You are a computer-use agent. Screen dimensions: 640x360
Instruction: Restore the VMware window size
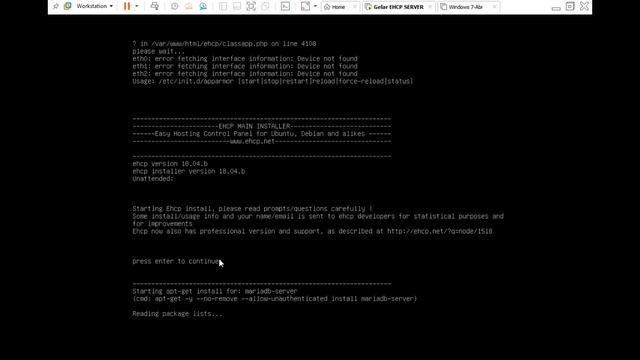[570, 6]
